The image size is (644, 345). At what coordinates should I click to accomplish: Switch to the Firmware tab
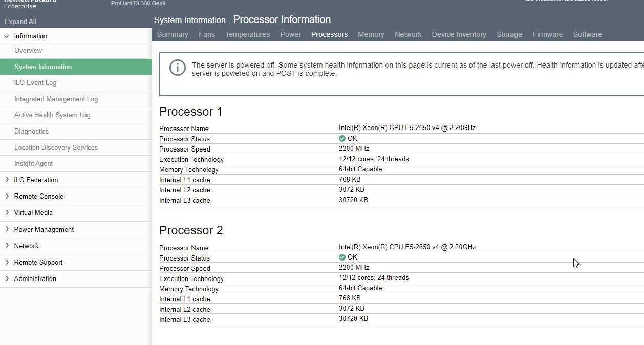pyautogui.click(x=547, y=34)
